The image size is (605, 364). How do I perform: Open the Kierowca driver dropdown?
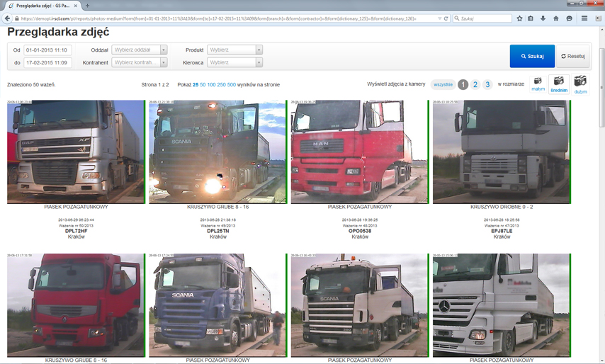[x=234, y=62]
